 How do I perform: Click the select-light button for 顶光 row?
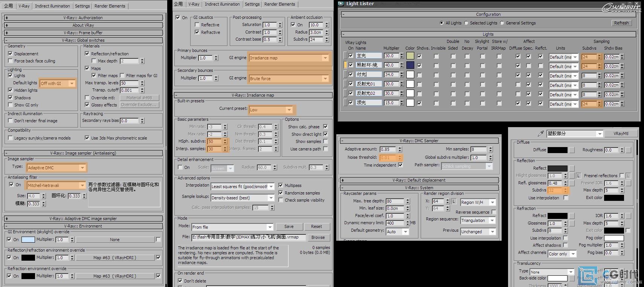point(345,103)
